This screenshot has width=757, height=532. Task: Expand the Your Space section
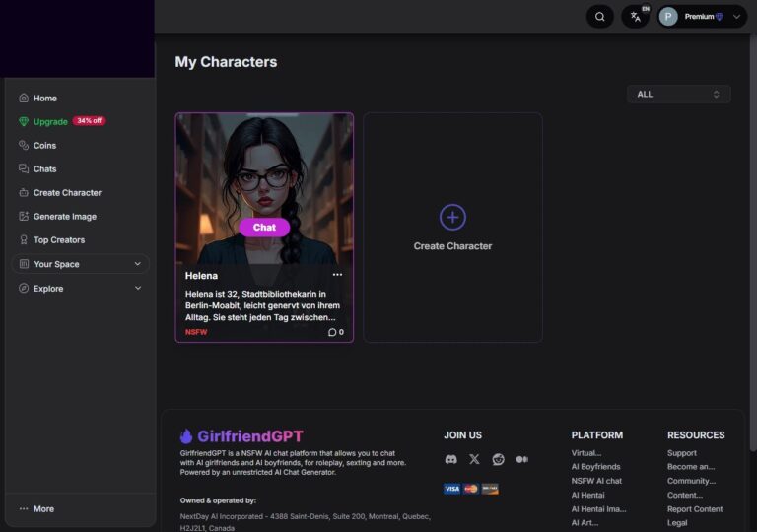[80, 264]
